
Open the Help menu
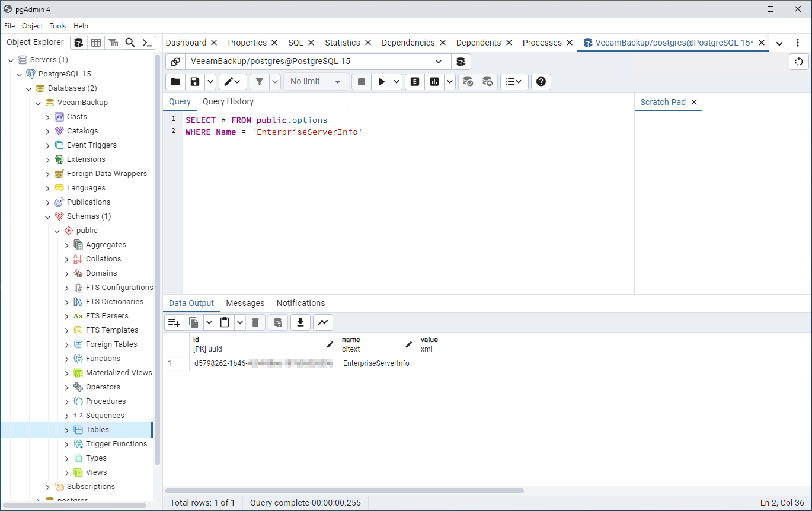[81, 26]
